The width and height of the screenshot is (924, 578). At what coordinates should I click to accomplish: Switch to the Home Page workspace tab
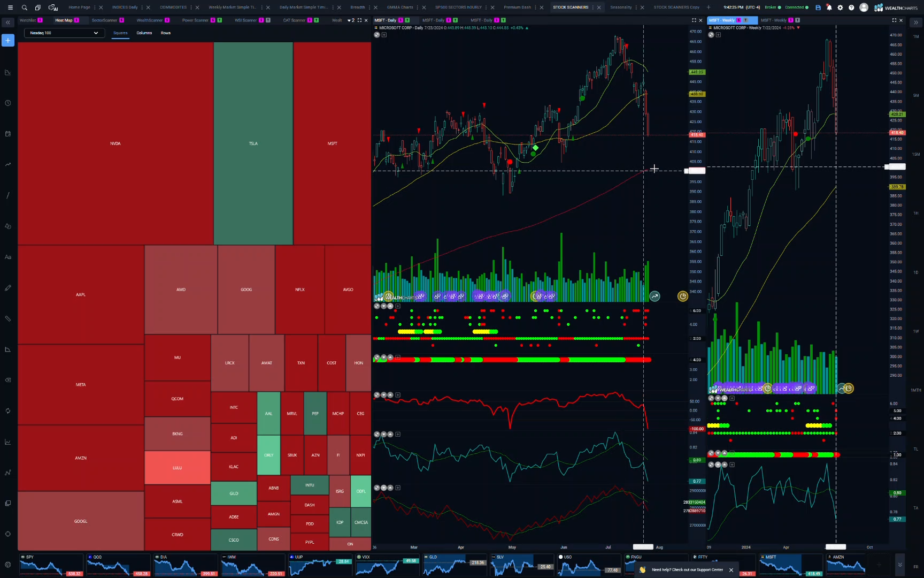[x=79, y=7]
